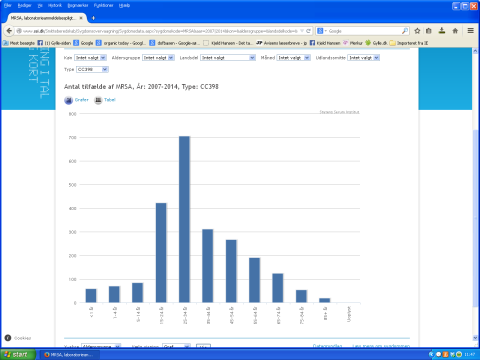Open the Firefox hamburger menu
This screenshot has height=360, width=480.
pos(470,31)
